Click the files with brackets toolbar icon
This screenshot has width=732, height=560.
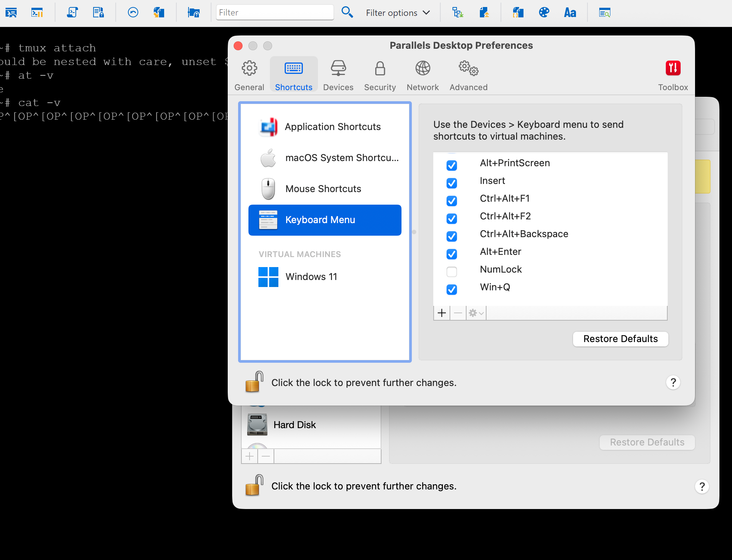tap(518, 13)
